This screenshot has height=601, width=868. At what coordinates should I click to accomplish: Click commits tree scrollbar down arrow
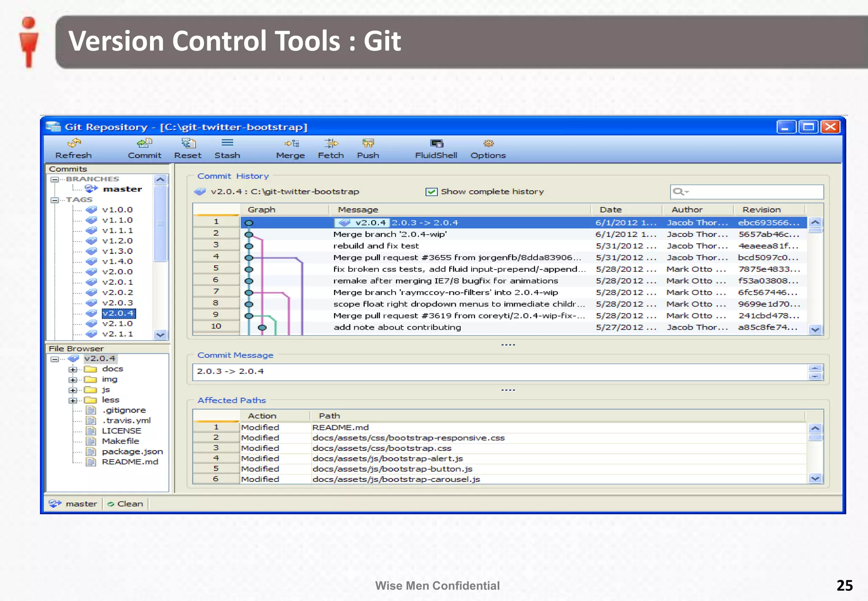160,334
